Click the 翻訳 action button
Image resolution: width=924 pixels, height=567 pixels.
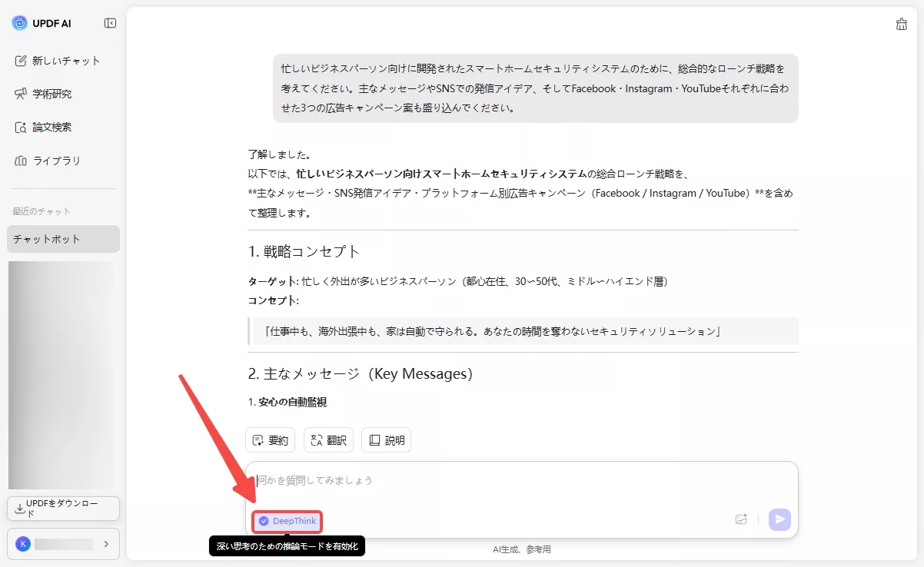[328, 439]
